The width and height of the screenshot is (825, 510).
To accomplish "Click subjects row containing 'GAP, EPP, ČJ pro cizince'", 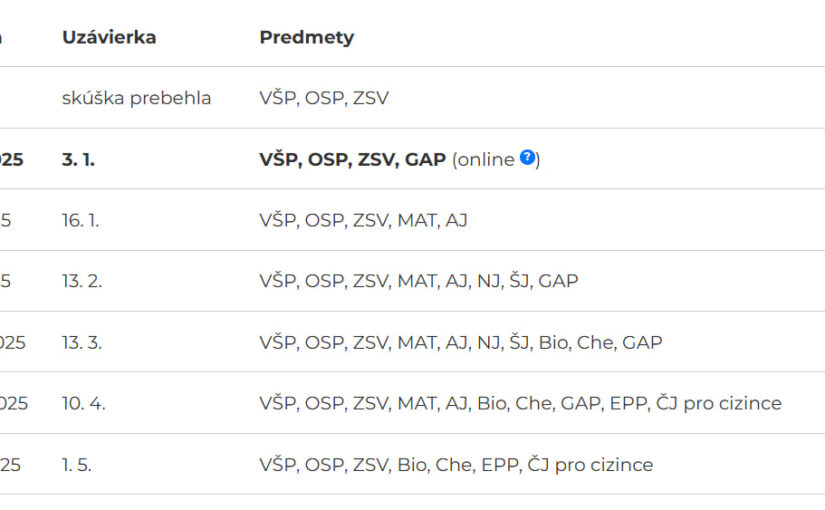I will pos(521,404).
